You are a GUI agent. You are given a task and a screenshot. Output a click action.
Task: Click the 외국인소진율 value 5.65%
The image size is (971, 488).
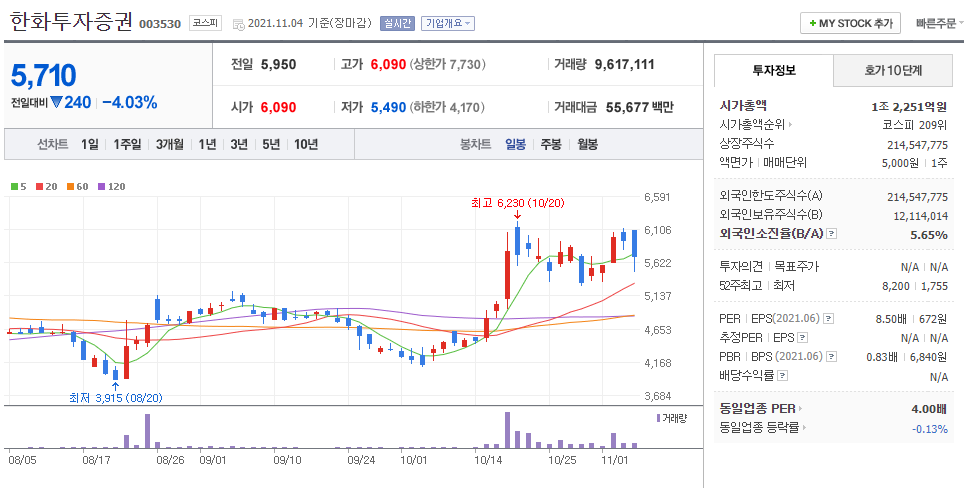pyautogui.click(x=929, y=235)
